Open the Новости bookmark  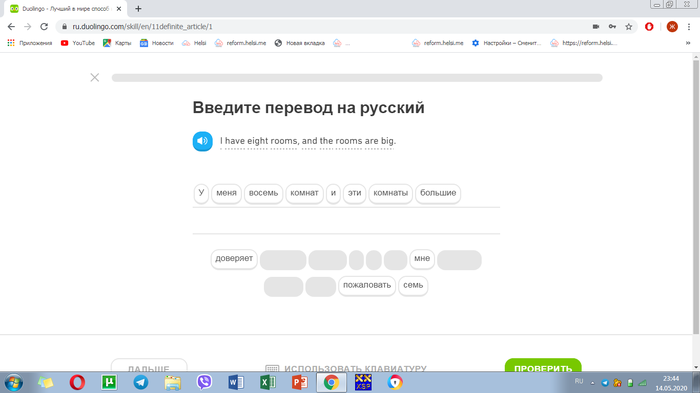157,43
